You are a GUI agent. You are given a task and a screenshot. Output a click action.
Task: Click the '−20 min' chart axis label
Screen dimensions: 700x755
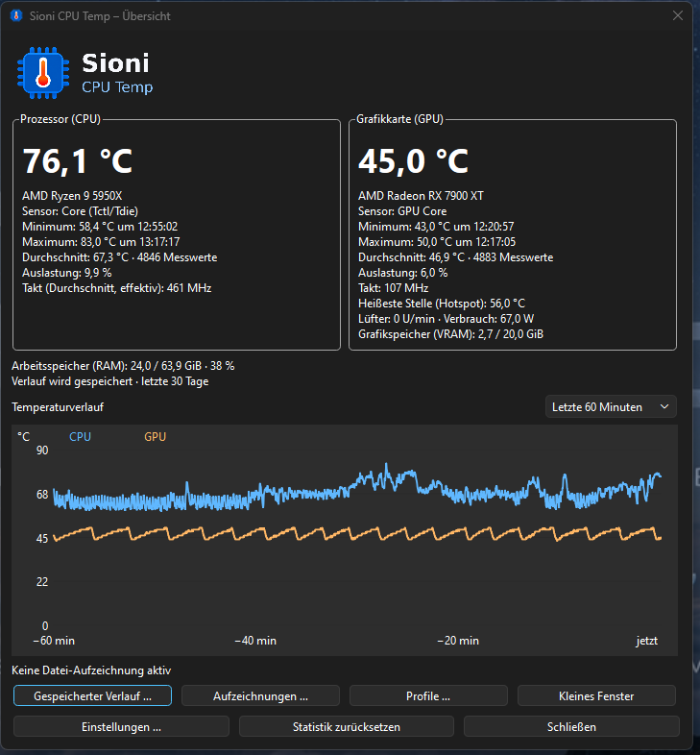point(458,641)
